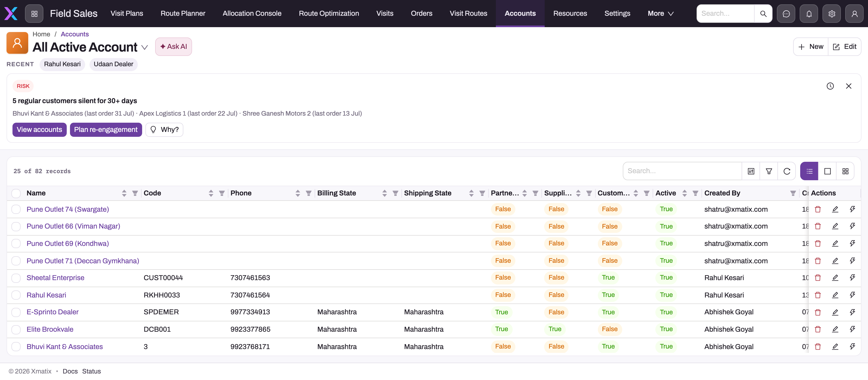This screenshot has width=868, height=380.
Task: Edit Rahul Kesari row with pencil icon
Action: click(x=835, y=295)
